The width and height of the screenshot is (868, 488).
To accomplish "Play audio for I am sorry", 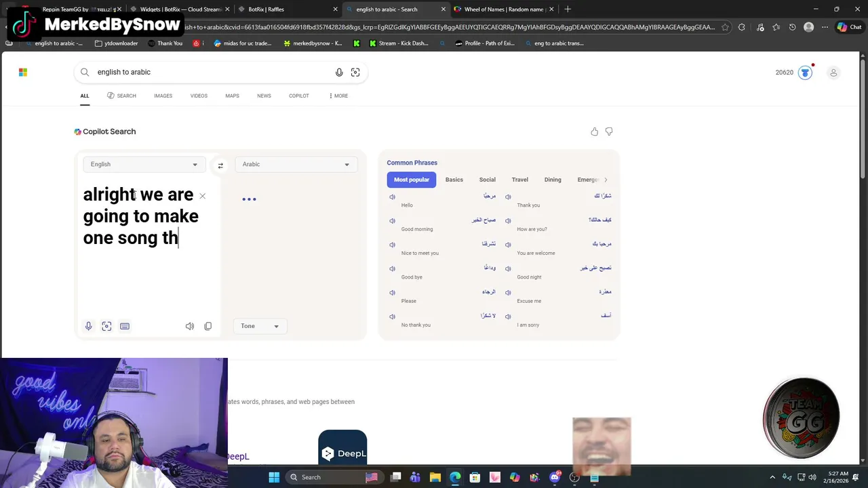I will (x=508, y=317).
